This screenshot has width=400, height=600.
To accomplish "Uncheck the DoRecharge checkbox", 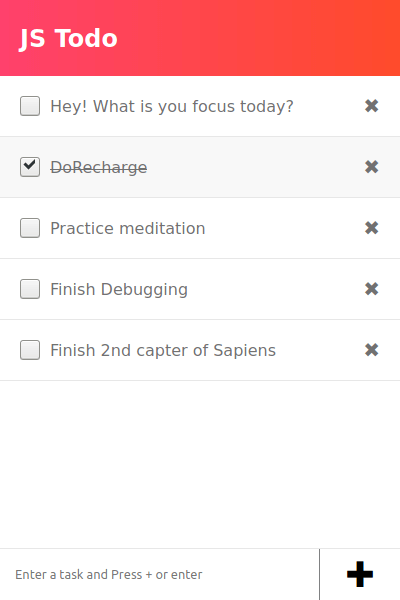I will (30, 167).
